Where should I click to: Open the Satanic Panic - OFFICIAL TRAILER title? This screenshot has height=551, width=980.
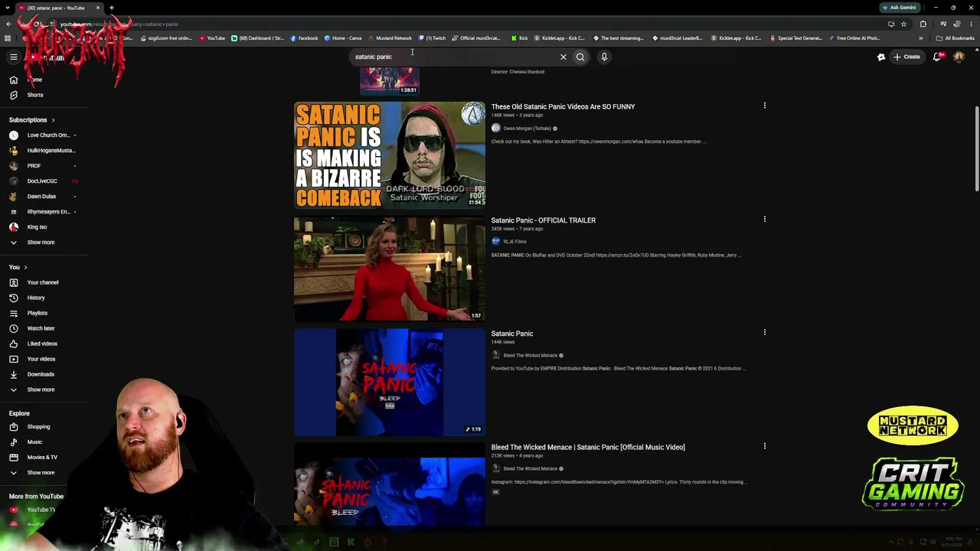coord(543,220)
